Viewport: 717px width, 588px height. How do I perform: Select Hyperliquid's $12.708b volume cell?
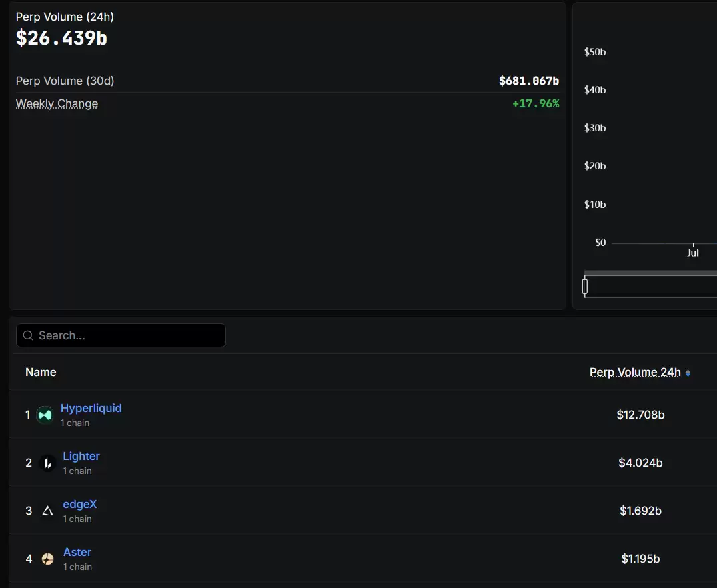[640, 415]
